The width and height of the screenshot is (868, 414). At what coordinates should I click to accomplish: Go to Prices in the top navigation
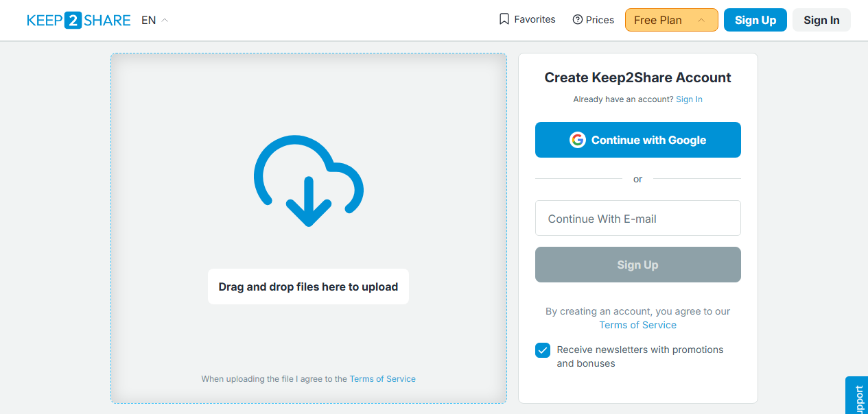click(594, 20)
